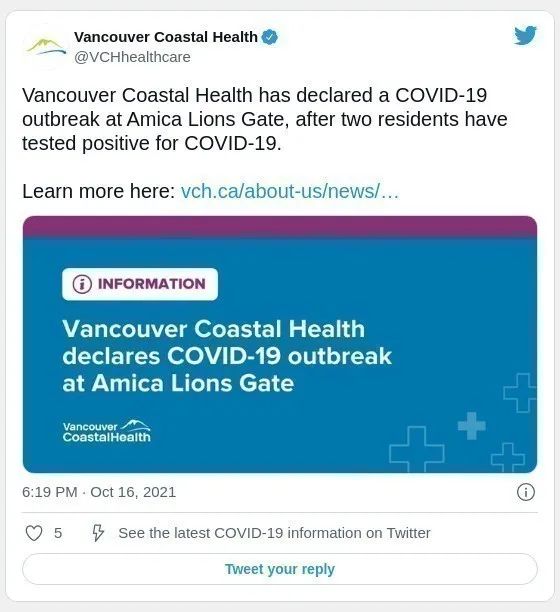This screenshot has height=612, width=560.
Task: Click the card headline about Amica Lions Gate
Action: (x=227, y=356)
